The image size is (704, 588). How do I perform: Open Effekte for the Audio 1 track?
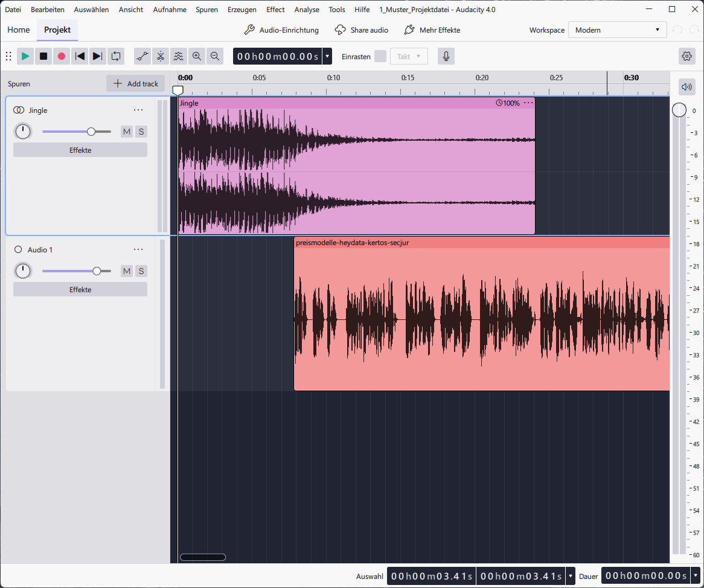click(80, 290)
